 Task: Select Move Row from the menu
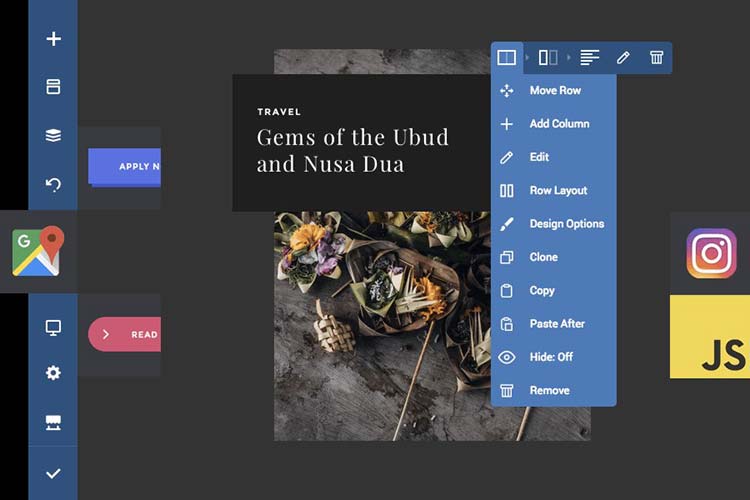(554, 91)
